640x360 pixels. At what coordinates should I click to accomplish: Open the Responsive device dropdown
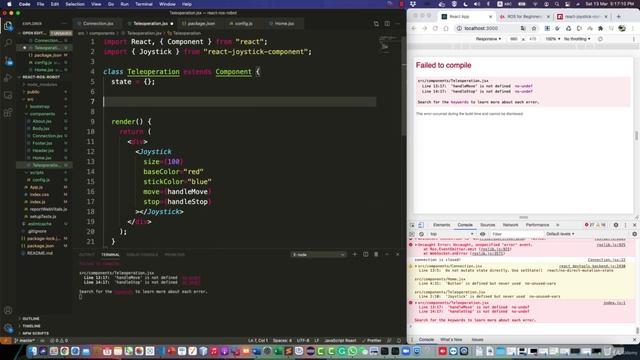click(x=488, y=39)
